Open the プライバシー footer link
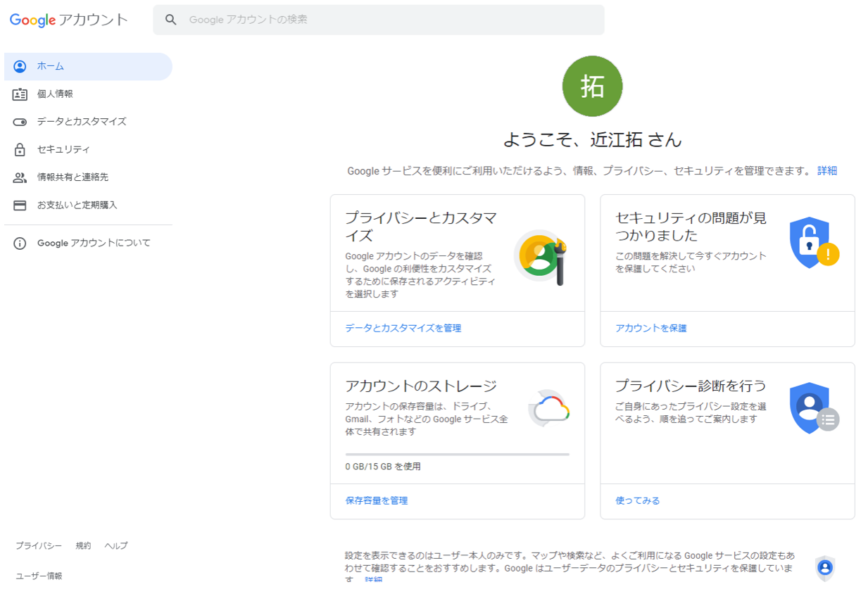 39,546
